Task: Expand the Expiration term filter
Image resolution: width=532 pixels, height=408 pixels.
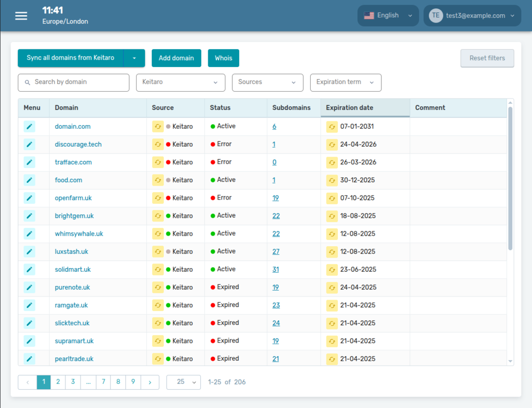Action: 345,82
